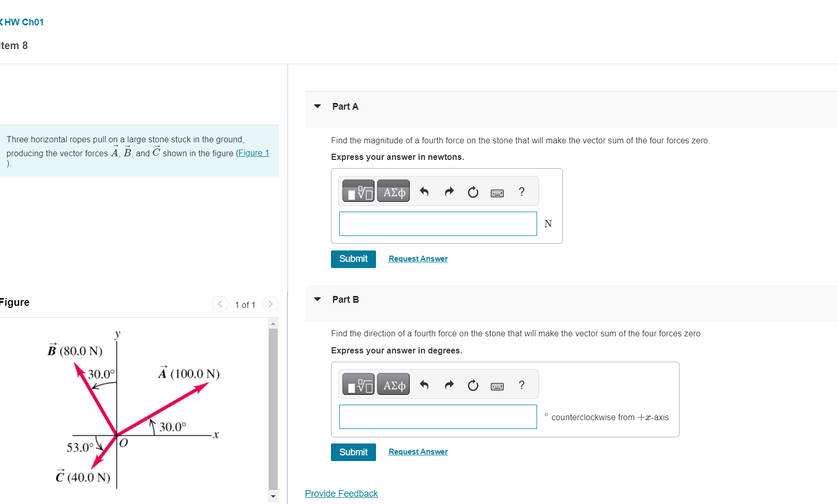Open the Provide Feedback link
Viewport: 838px width, 504px height.
point(341,494)
